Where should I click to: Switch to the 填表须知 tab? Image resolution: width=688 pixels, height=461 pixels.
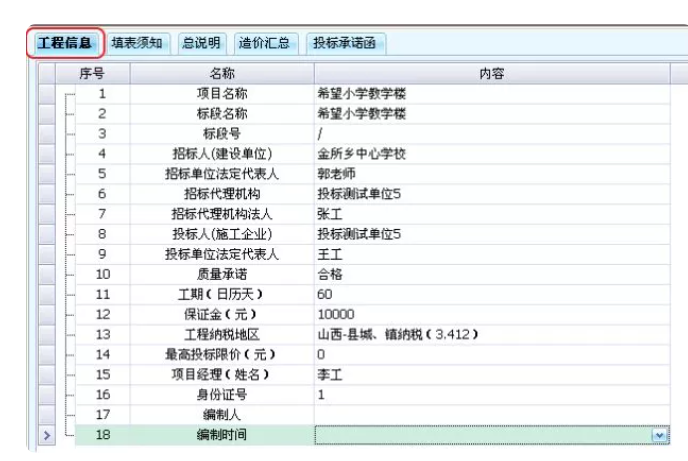(136, 43)
